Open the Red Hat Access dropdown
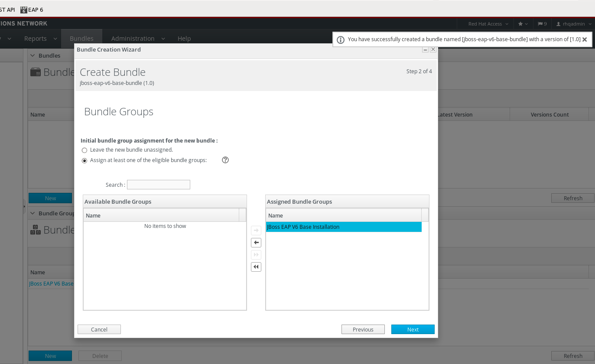This screenshot has width=595, height=364. [488, 24]
